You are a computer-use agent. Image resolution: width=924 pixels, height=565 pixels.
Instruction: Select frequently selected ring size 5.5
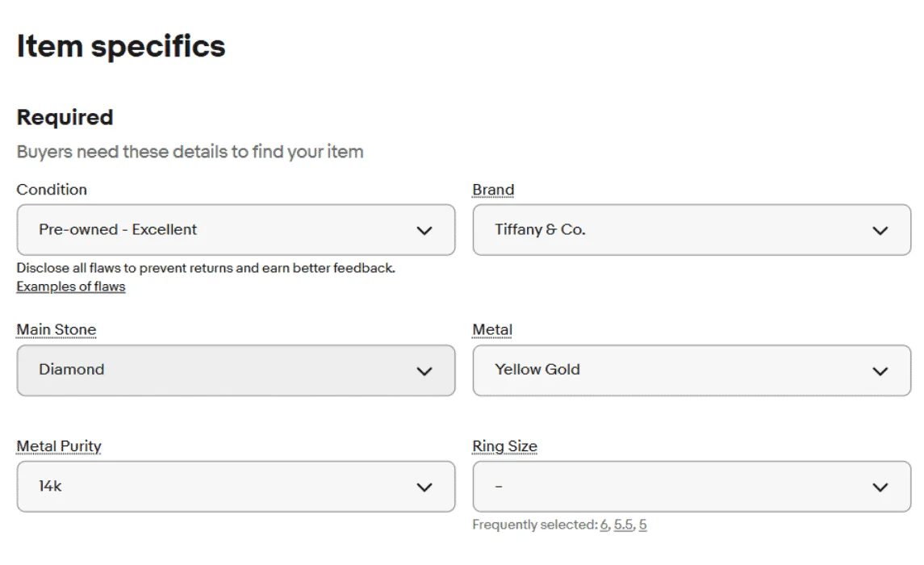point(623,525)
